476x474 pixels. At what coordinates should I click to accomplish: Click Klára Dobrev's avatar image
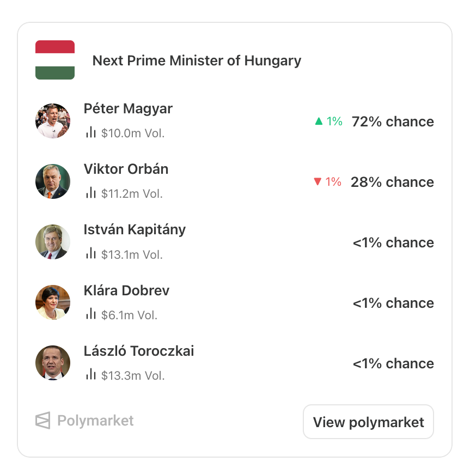53,302
